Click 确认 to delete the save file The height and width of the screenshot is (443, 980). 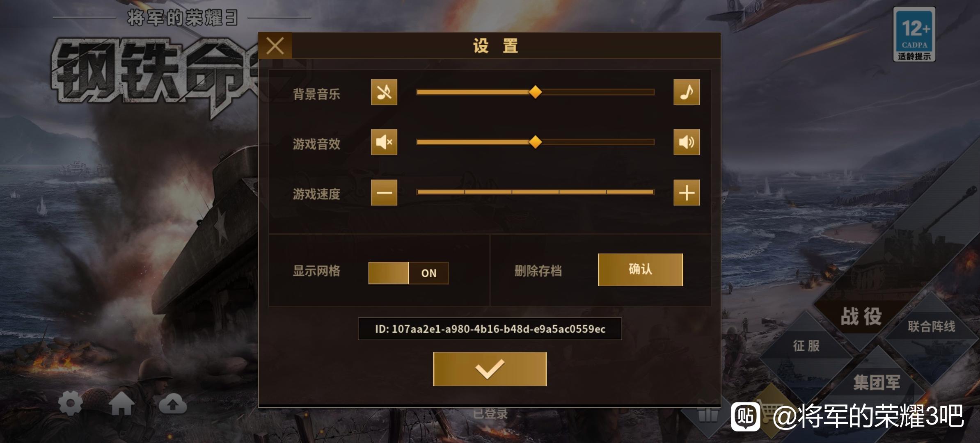coord(640,269)
